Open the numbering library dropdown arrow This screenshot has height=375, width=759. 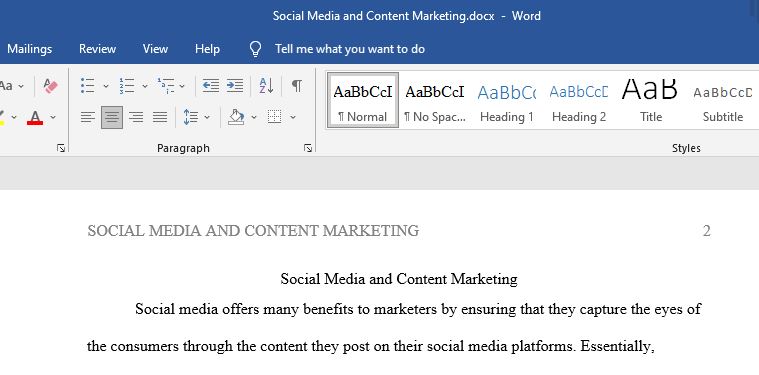[144, 86]
